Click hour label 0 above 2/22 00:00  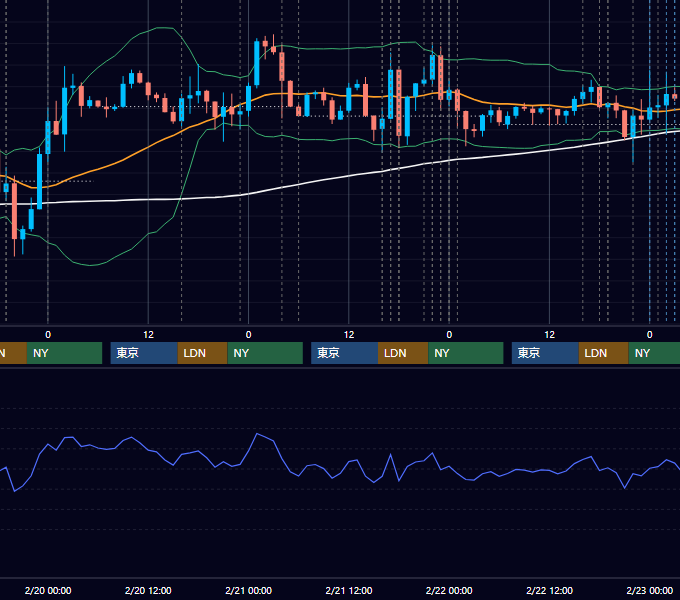point(449,335)
